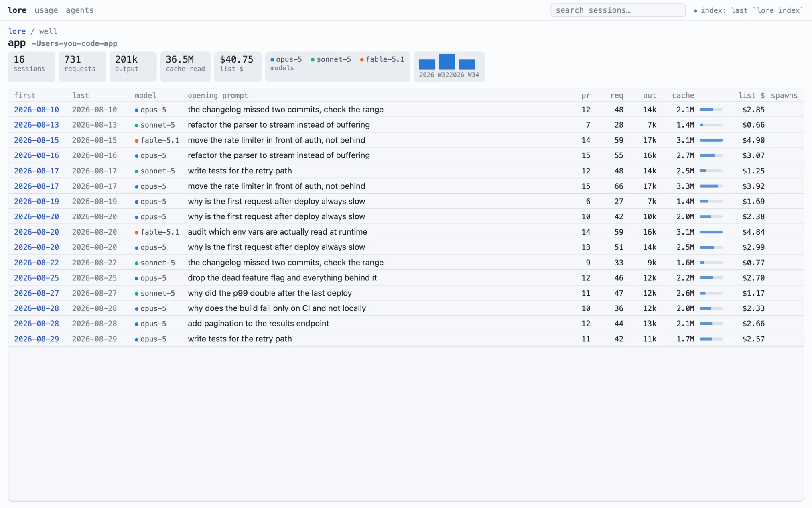Sort by the model column header
This screenshot has height=508, width=812.
tap(145, 96)
